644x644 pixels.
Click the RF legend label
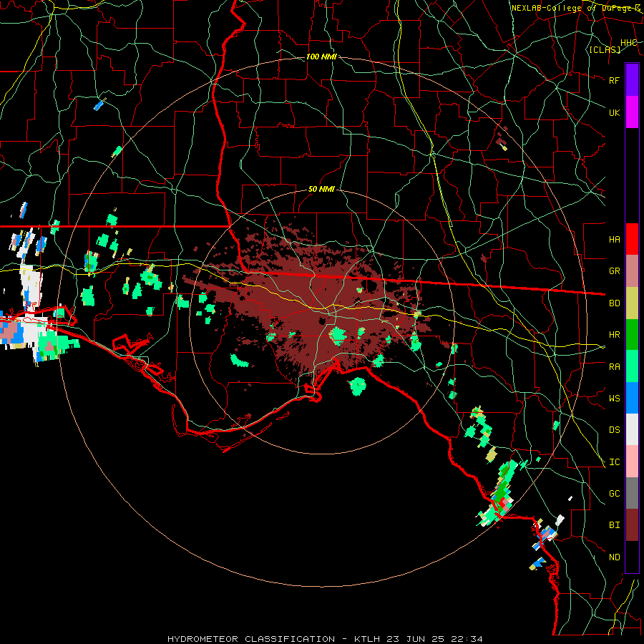pyautogui.click(x=614, y=80)
